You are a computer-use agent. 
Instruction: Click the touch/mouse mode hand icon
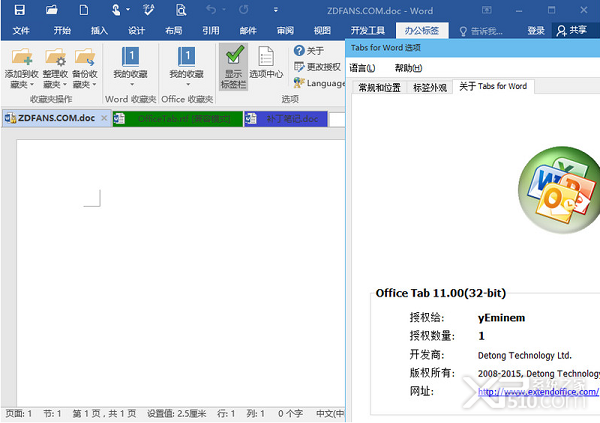pos(116,10)
